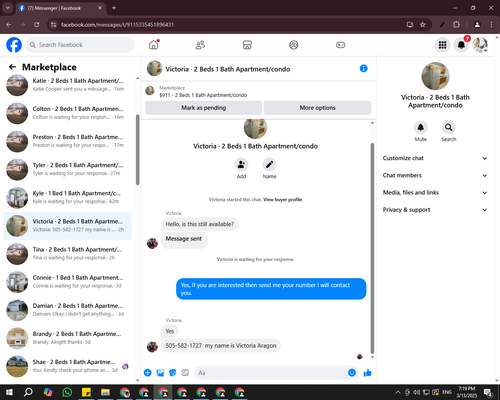Click the Facebook logo

click(14, 45)
